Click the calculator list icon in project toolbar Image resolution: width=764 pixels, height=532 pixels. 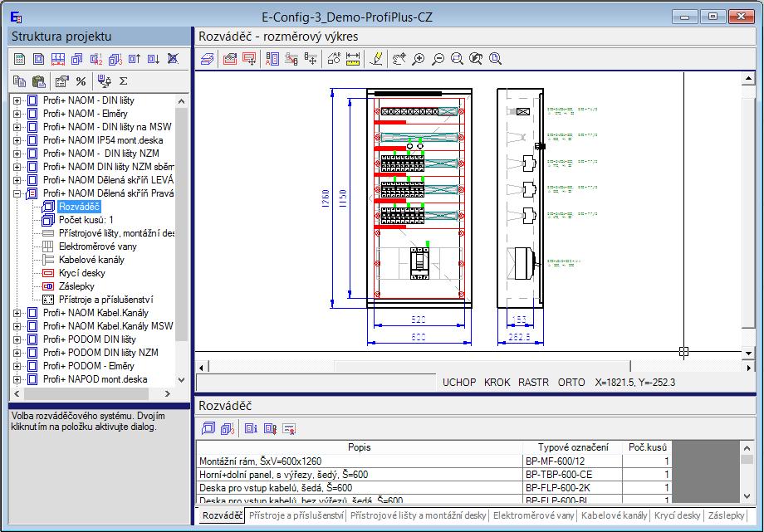point(19,60)
